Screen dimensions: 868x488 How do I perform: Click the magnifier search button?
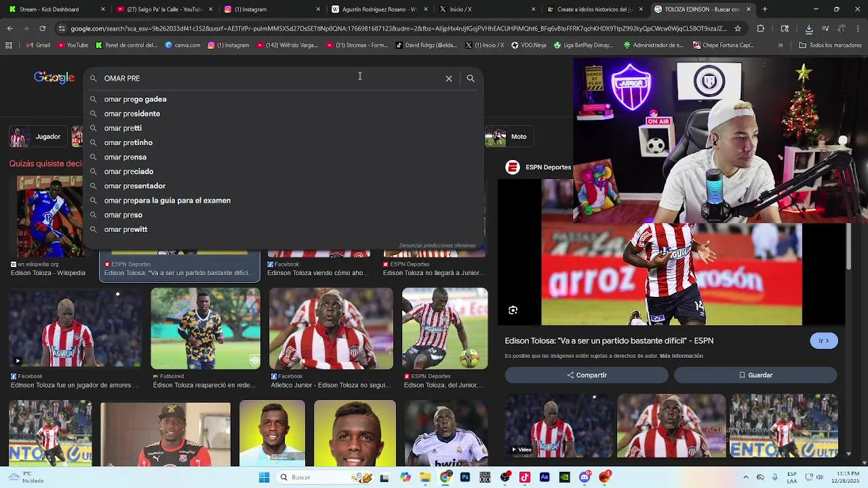471,79
